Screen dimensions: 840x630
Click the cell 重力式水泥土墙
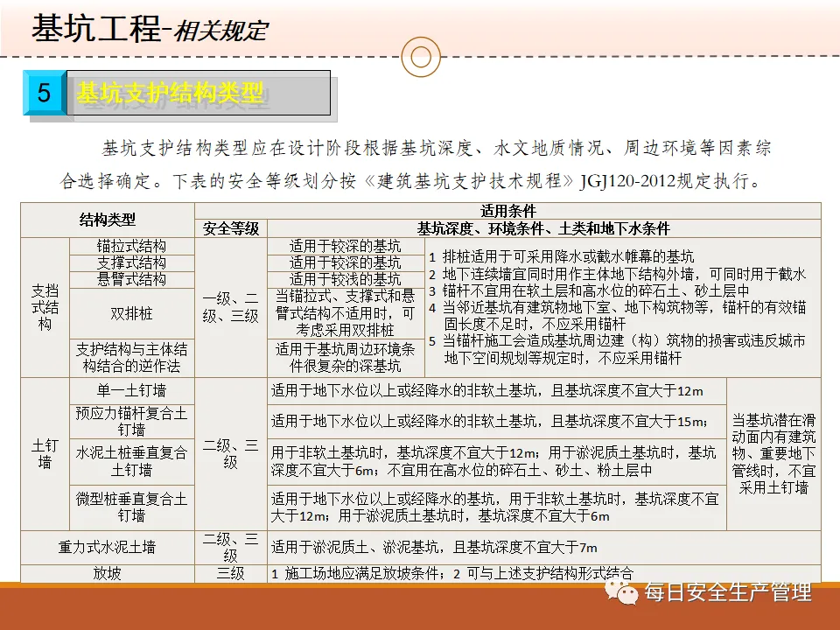point(107,547)
